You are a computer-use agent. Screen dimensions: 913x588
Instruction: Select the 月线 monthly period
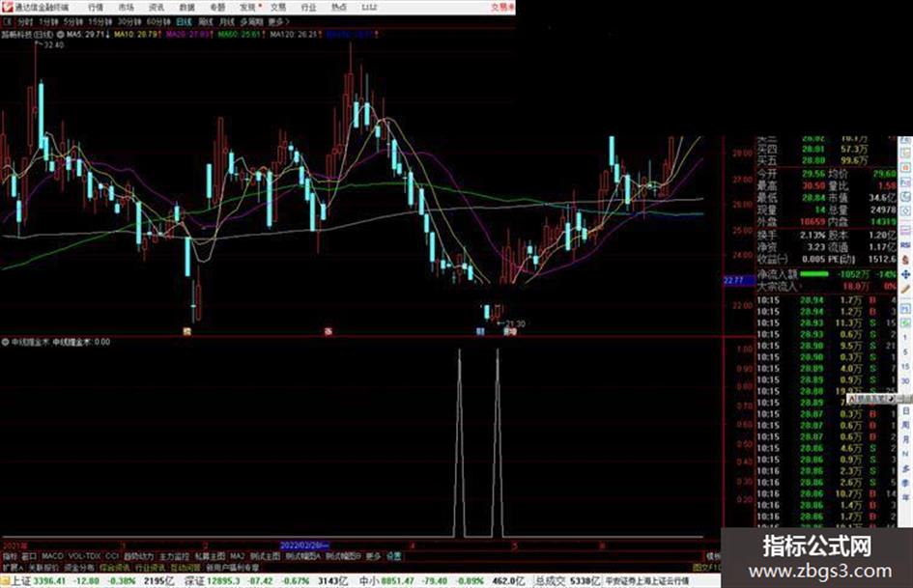click(x=226, y=21)
